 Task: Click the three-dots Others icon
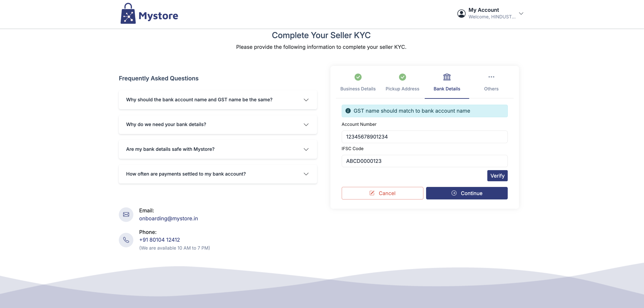tap(491, 77)
